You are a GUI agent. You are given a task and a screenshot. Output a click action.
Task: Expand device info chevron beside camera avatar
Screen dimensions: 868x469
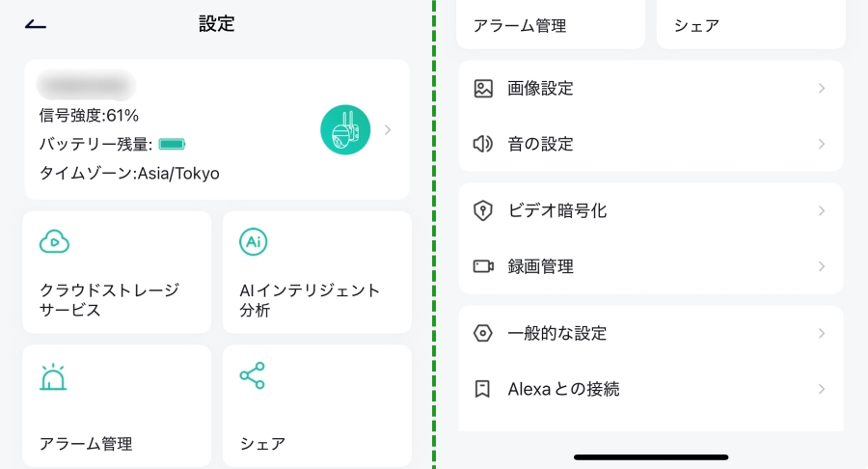(388, 129)
